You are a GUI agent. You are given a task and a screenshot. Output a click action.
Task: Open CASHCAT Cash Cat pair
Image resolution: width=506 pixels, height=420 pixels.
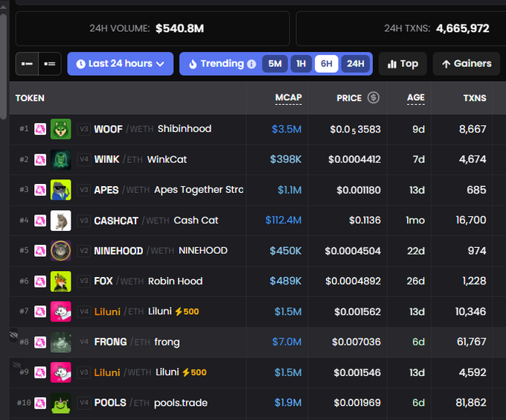coord(156,220)
